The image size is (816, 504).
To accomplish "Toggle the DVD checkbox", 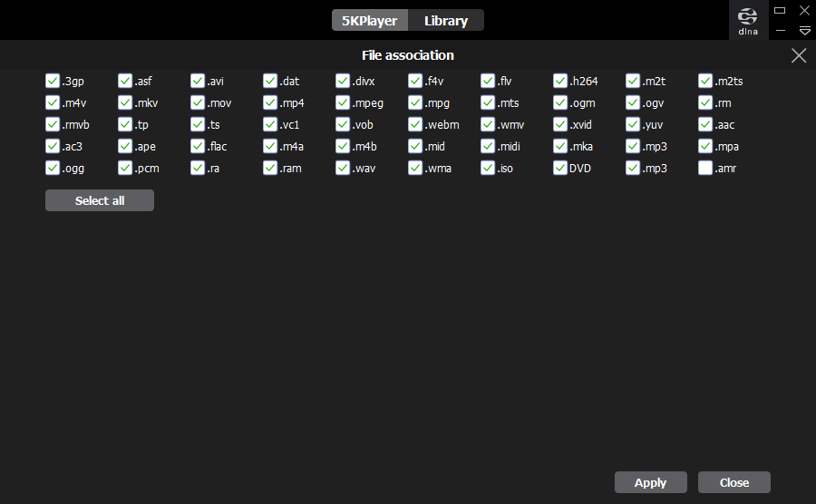I will (560, 168).
